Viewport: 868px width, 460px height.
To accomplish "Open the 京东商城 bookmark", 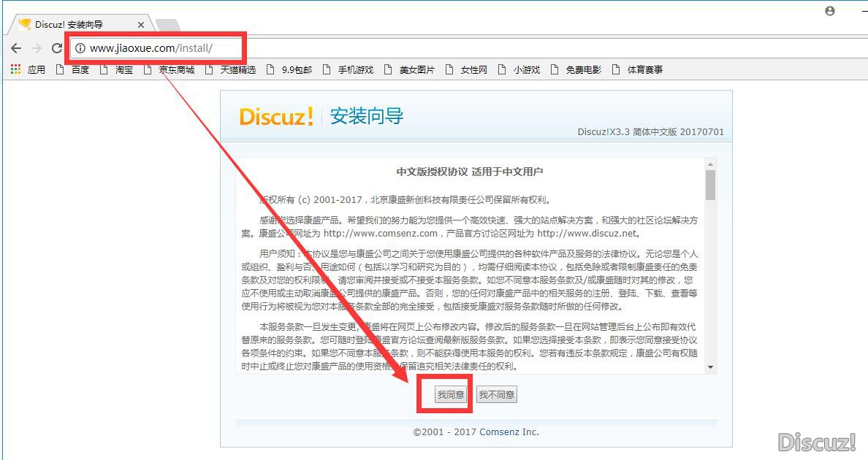I will pos(169,69).
